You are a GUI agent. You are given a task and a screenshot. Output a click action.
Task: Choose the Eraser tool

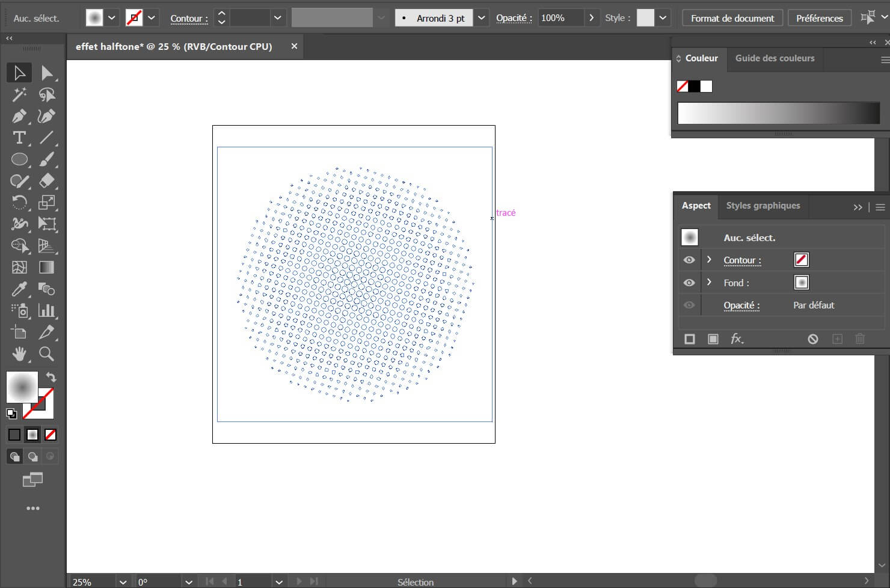click(47, 181)
